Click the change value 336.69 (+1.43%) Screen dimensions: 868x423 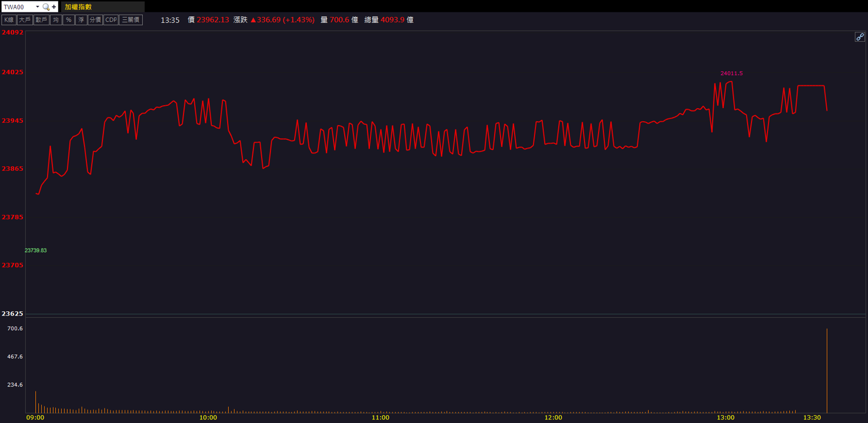click(x=282, y=20)
